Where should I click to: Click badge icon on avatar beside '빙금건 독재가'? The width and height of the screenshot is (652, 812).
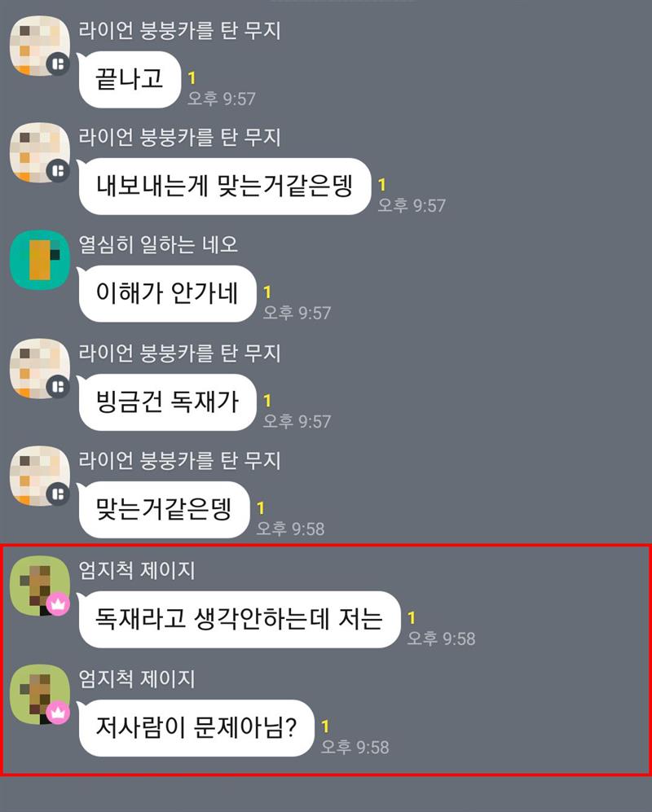(x=58, y=386)
